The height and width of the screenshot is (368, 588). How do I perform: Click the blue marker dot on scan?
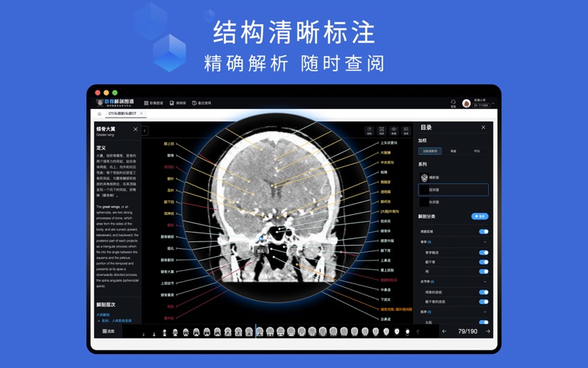262,238
